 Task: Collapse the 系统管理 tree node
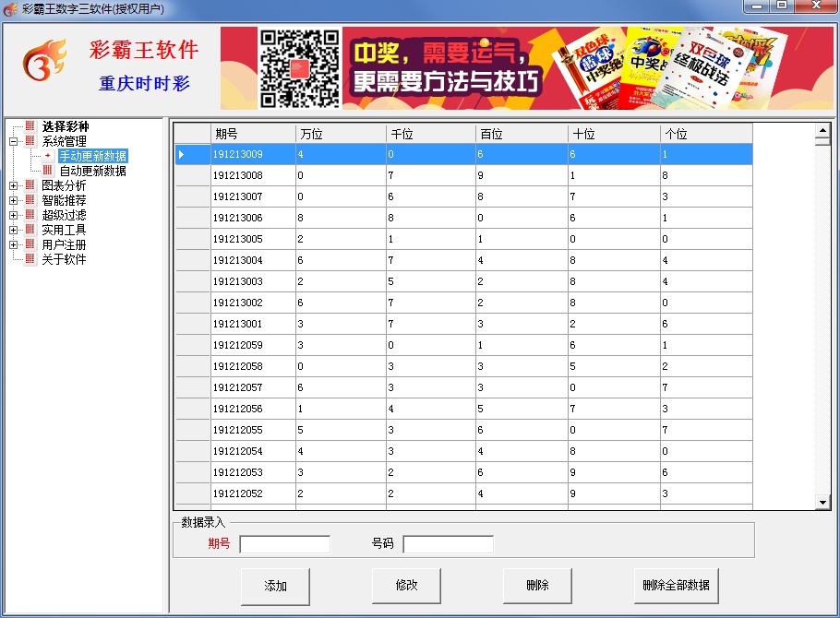click(14, 141)
